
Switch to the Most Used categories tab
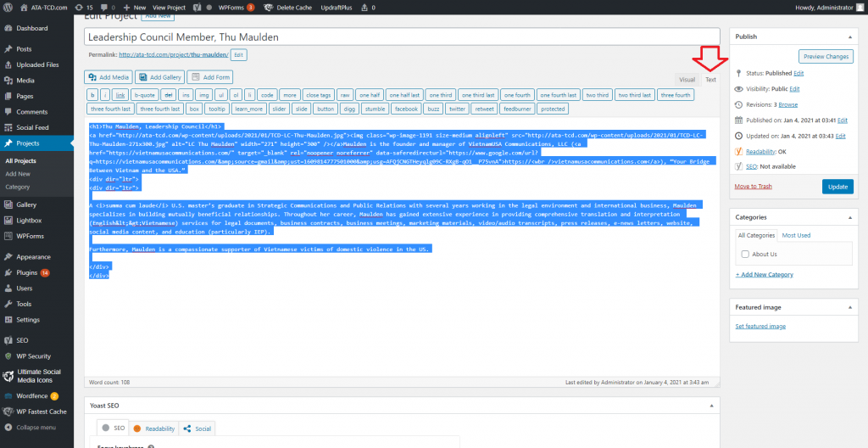tap(796, 235)
